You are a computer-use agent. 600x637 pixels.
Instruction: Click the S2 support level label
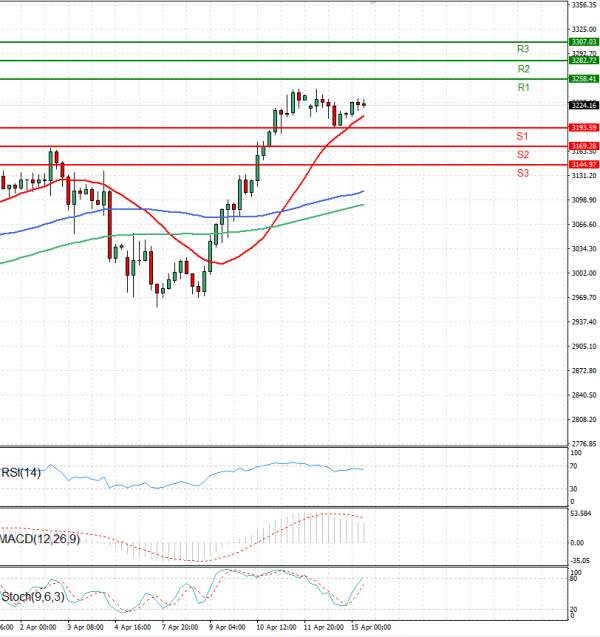523,155
